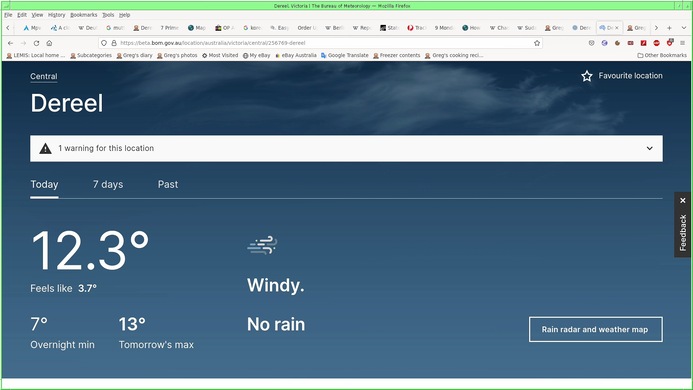Open the Subcategories bookmark
Image resolution: width=693 pixels, height=390 pixels.
(x=91, y=55)
